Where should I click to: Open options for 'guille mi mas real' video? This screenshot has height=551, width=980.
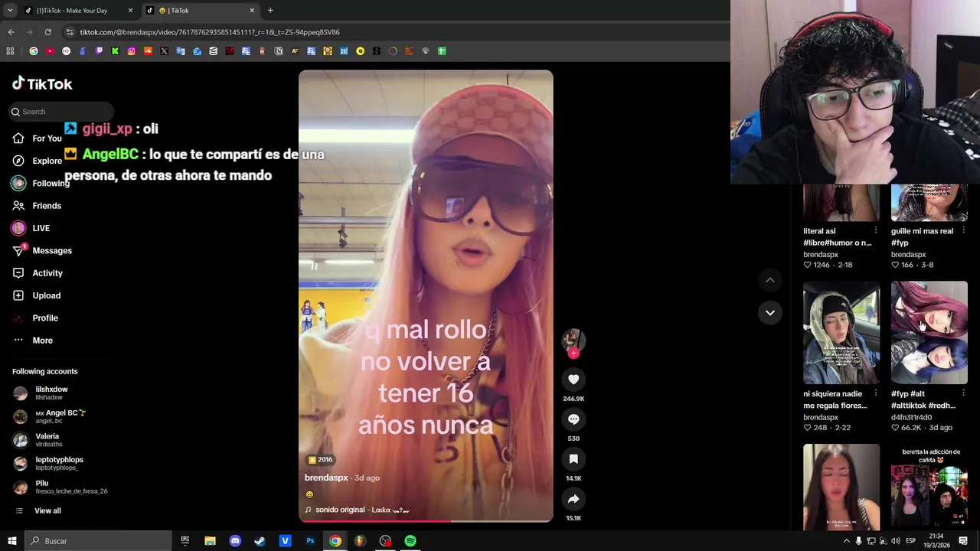click(x=963, y=230)
